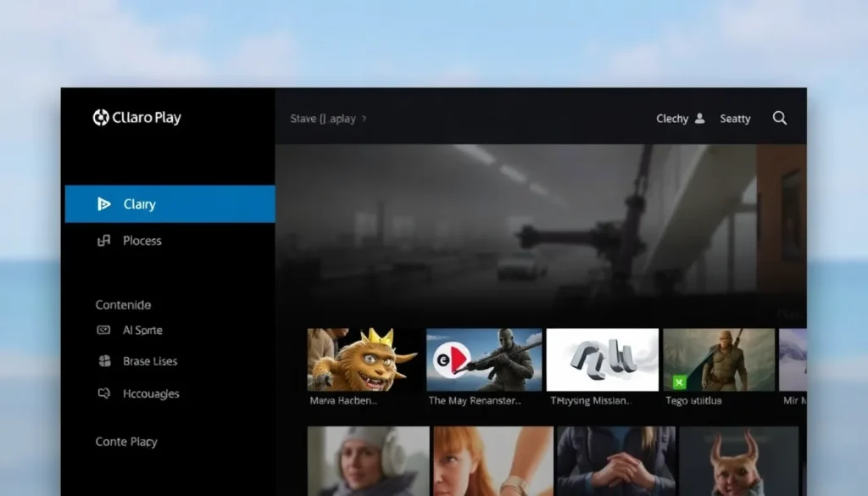
Task: Click the icon next to Plocess
Action: point(103,241)
